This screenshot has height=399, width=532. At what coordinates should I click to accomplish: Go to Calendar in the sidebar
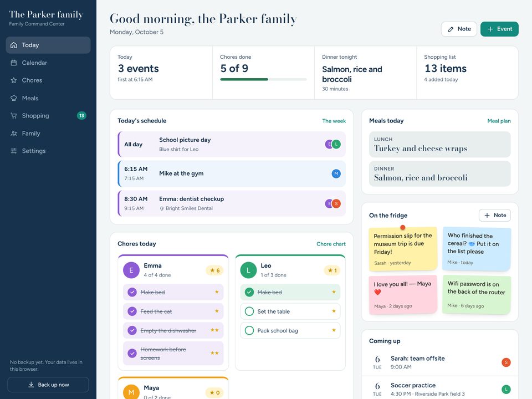[48, 63]
